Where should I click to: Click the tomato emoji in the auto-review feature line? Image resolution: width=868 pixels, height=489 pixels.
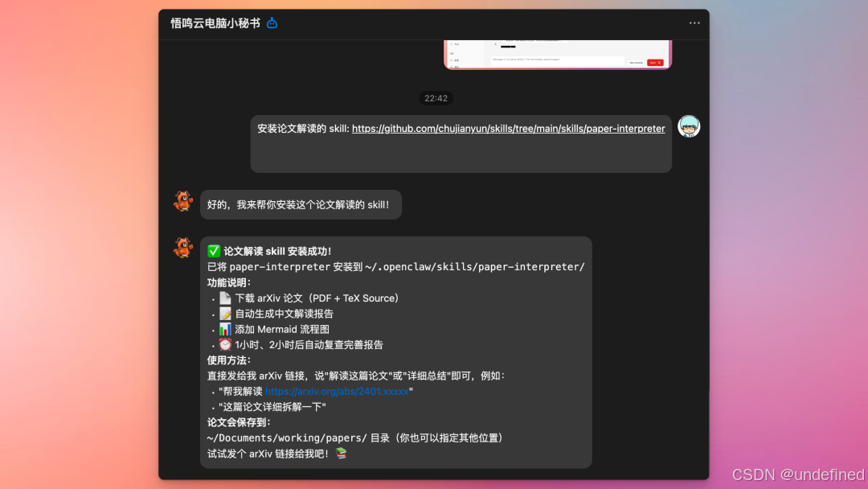225,344
